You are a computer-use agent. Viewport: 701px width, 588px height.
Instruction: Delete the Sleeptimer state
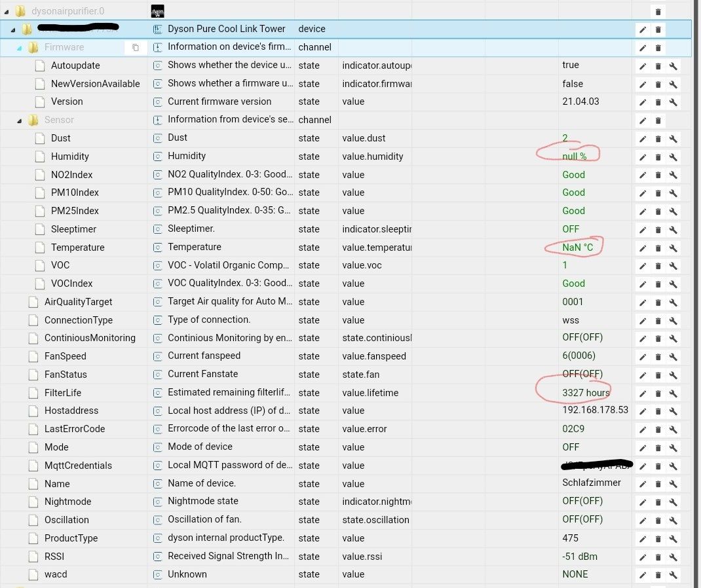pyautogui.click(x=658, y=230)
